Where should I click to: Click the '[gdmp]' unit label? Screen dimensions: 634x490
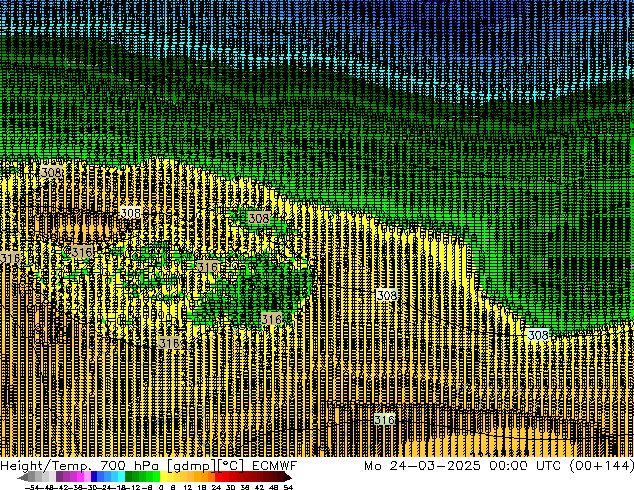coord(192,466)
